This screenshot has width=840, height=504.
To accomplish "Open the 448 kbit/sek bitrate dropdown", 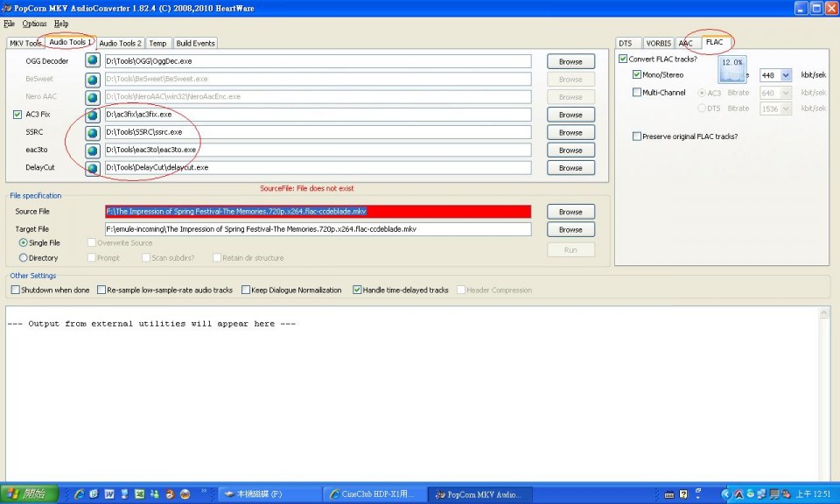I will [786, 75].
